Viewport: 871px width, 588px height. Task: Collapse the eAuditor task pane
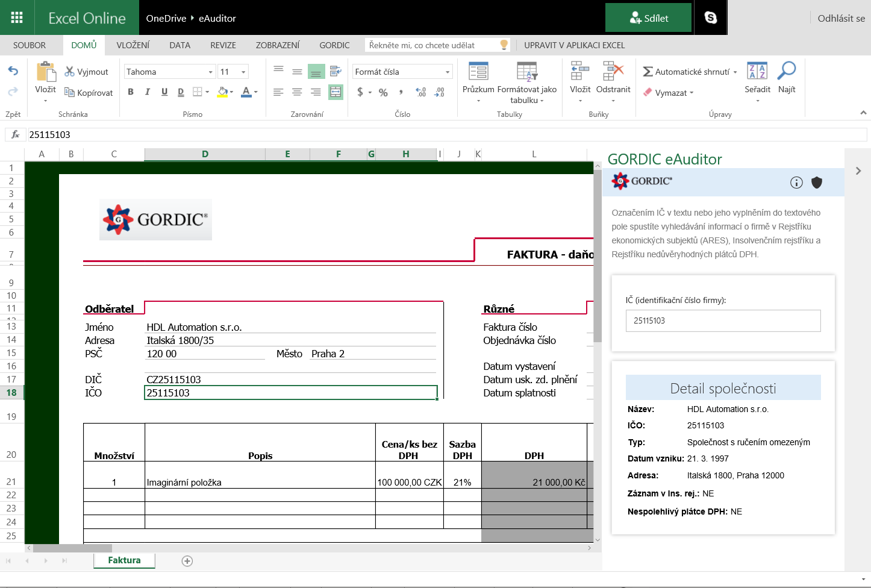pos(858,171)
